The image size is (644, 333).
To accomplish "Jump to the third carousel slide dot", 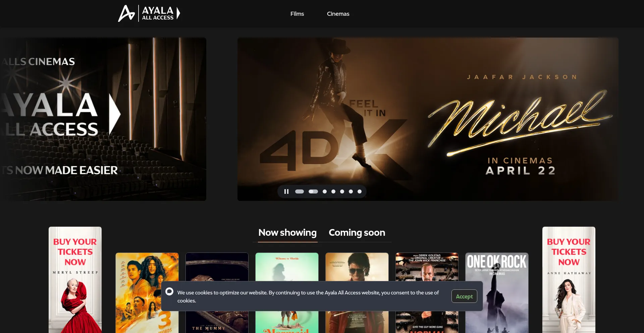I will tap(325, 191).
